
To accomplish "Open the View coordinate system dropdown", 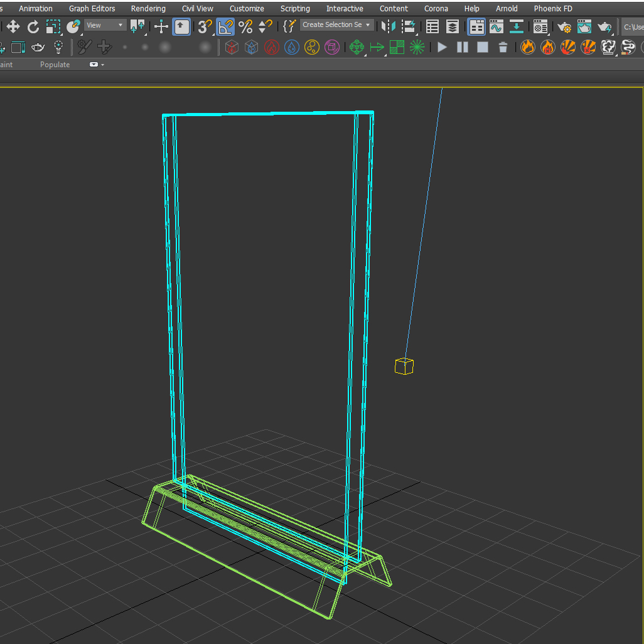I will (105, 25).
